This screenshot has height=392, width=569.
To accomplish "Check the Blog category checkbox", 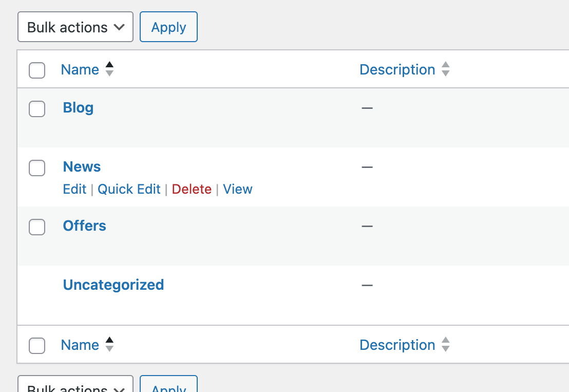I will (x=37, y=109).
